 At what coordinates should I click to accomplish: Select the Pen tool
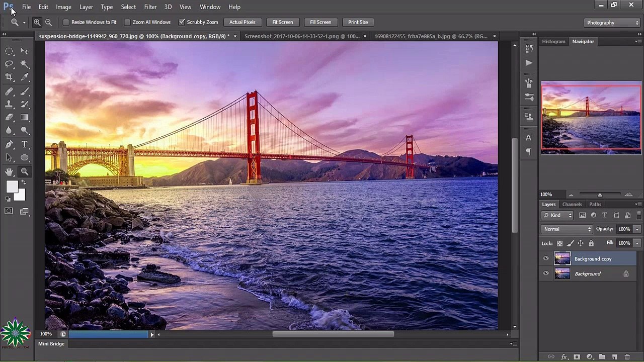pyautogui.click(x=9, y=145)
